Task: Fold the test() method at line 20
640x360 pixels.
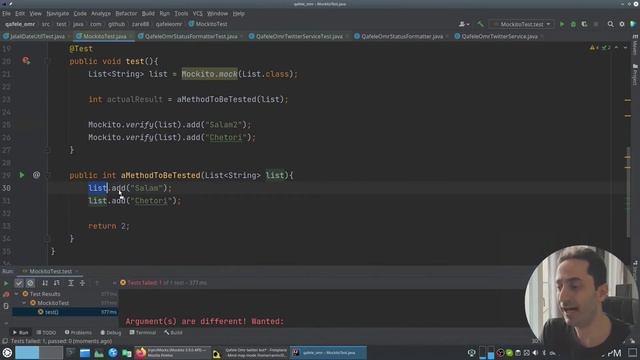Action: (47, 61)
